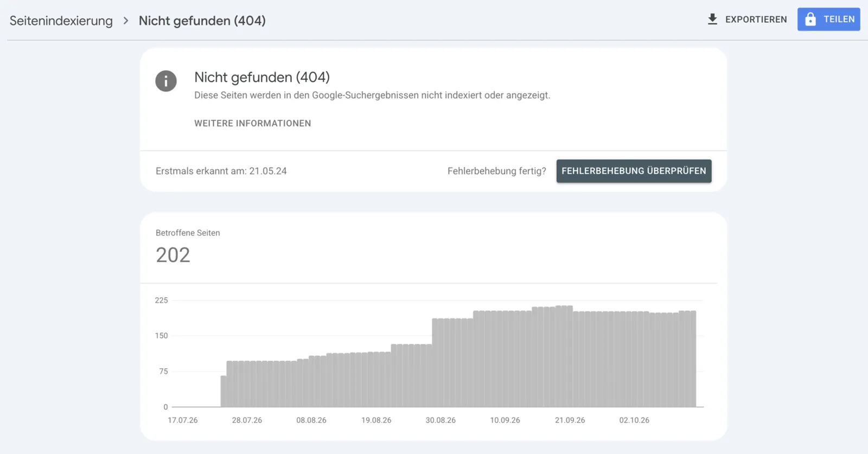Click the 19.08.26 date on chart axis
This screenshot has height=454, width=868.
(x=376, y=420)
